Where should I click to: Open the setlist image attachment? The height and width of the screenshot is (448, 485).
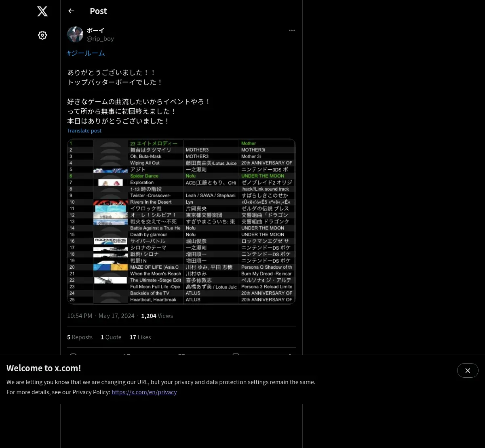181,221
